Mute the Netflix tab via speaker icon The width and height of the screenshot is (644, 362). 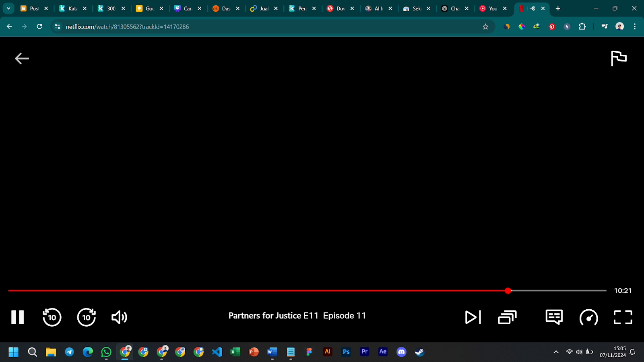[x=533, y=8]
